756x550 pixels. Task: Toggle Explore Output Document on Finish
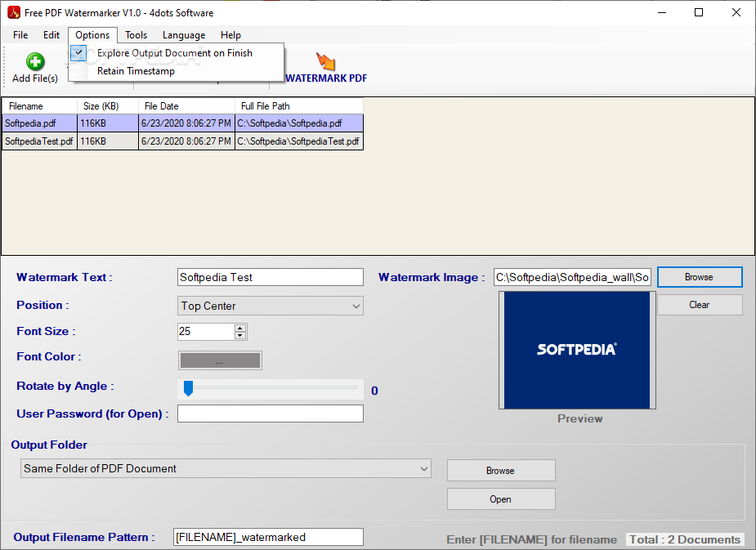tap(176, 53)
